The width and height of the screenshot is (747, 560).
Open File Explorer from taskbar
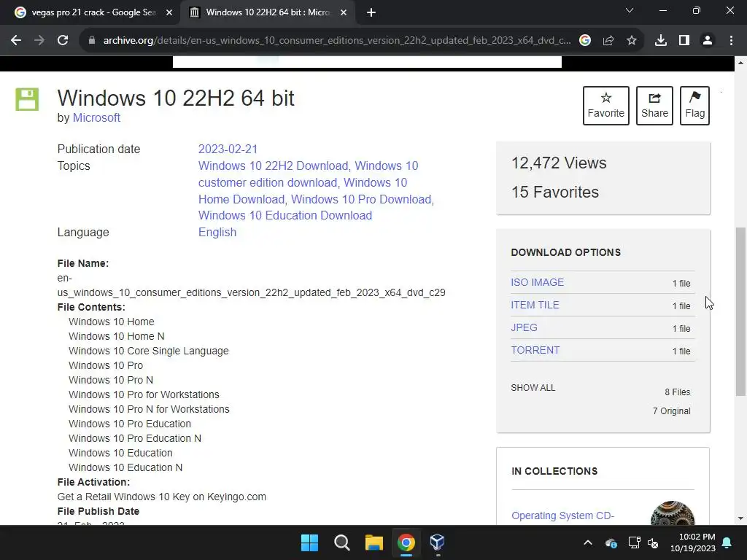click(x=374, y=542)
